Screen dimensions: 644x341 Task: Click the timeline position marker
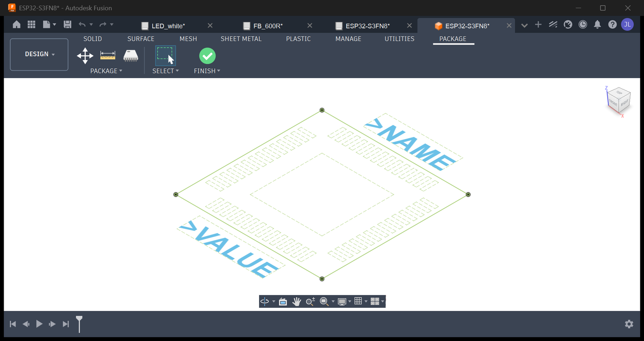79,324
